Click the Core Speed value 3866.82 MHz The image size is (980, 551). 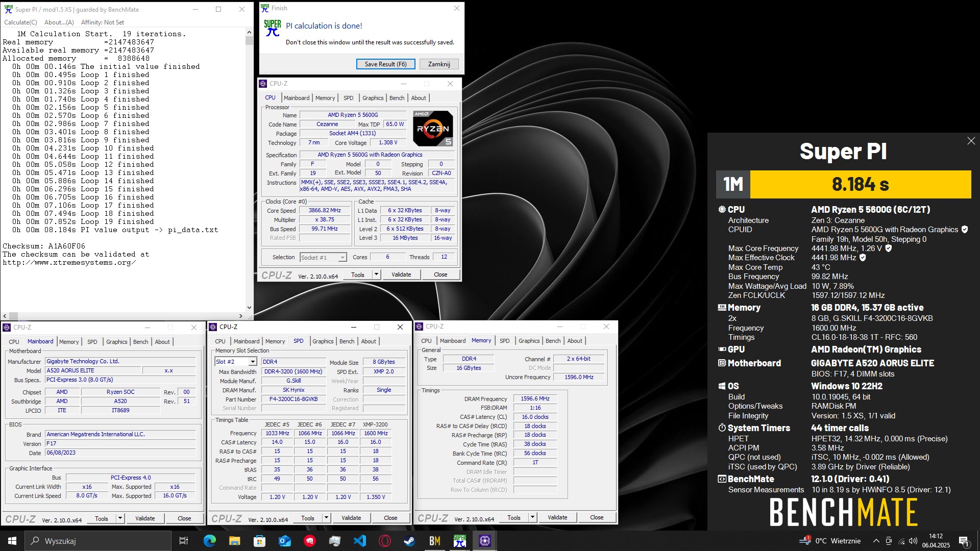(x=325, y=210)
